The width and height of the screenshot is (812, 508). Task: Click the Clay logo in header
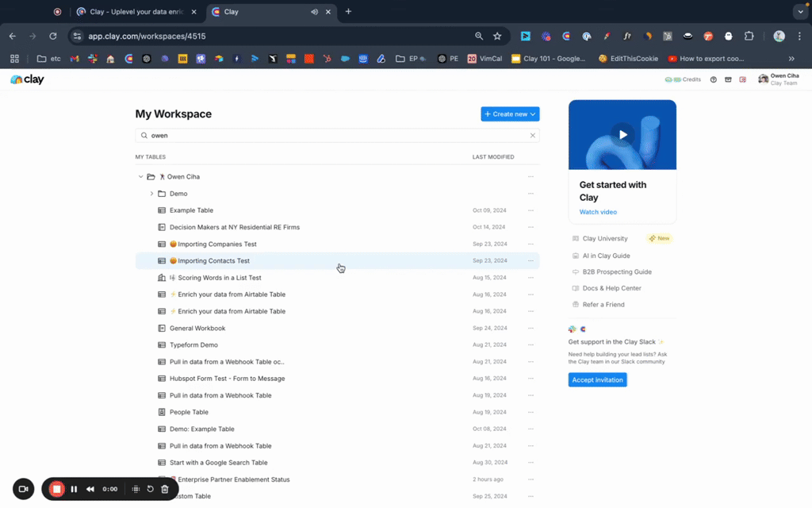pos(27,79)
